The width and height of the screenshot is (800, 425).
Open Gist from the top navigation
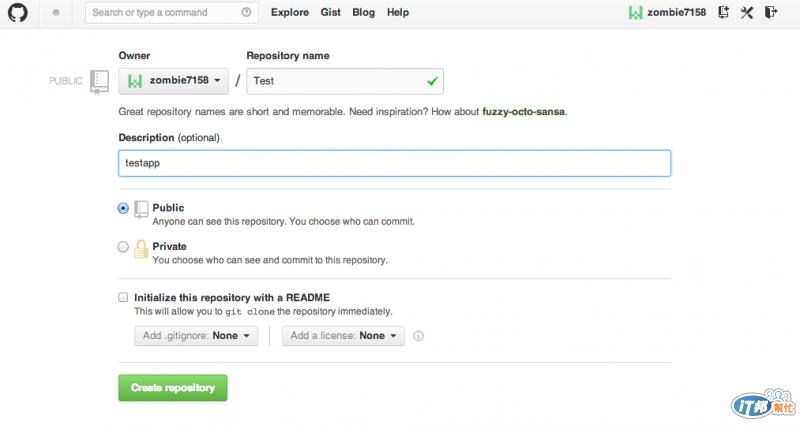pyautogui.click(x=330, y=12)
